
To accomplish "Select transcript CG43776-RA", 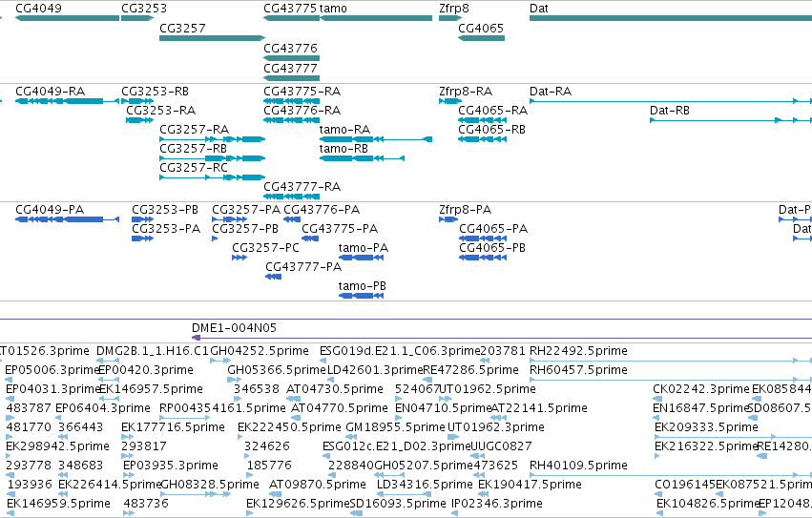I will tap(302, 111).
